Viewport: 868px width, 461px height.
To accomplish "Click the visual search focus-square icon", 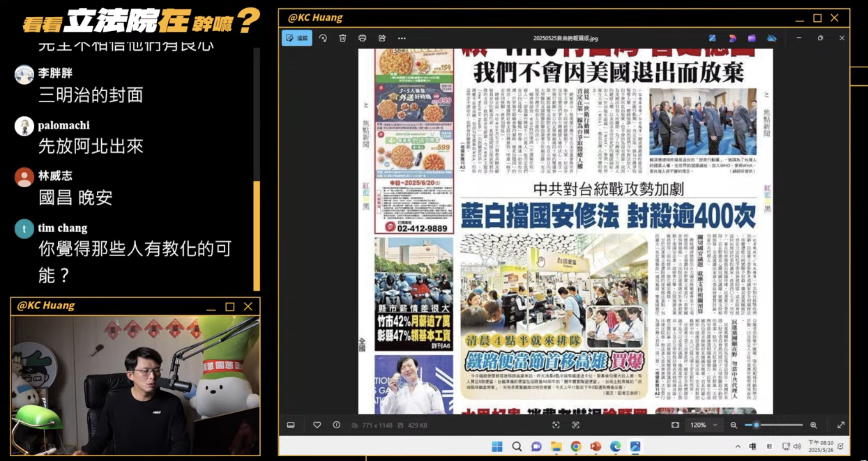I will coord(556,425).
